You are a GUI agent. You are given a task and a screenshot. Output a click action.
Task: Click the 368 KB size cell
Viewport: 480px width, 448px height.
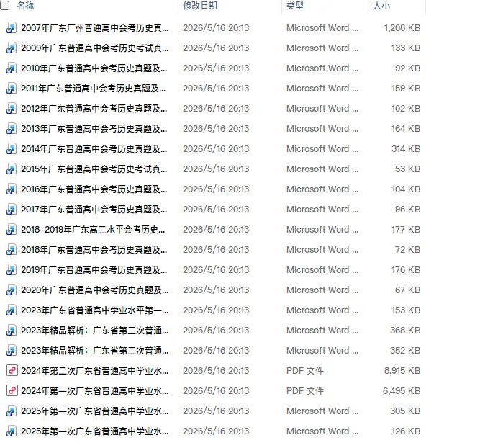[x=405, y=331]
